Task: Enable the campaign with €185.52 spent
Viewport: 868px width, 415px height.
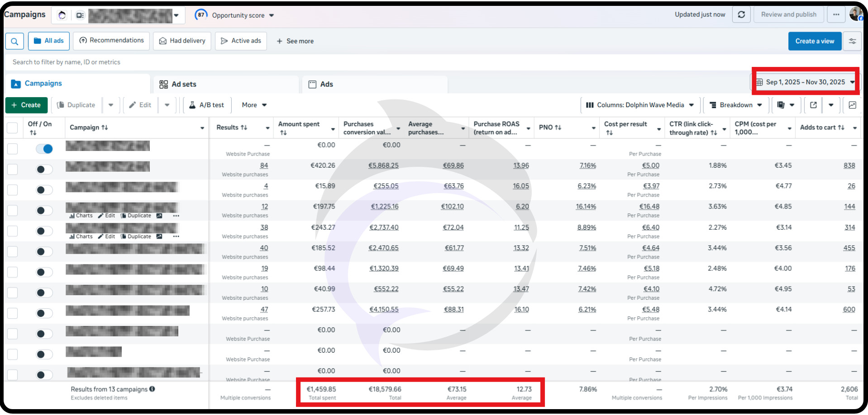Action: tap(44, 251)
